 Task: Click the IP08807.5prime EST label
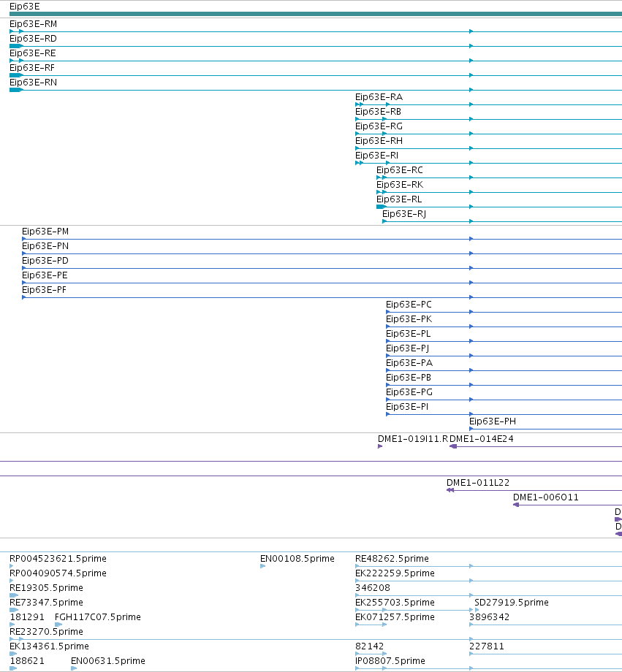pos(390,660)
